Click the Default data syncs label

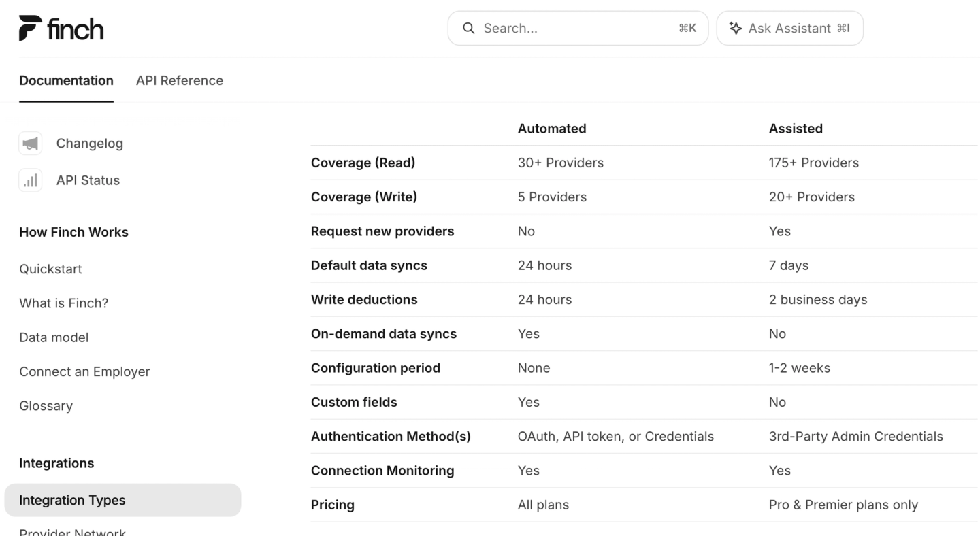tap(369, 265)
